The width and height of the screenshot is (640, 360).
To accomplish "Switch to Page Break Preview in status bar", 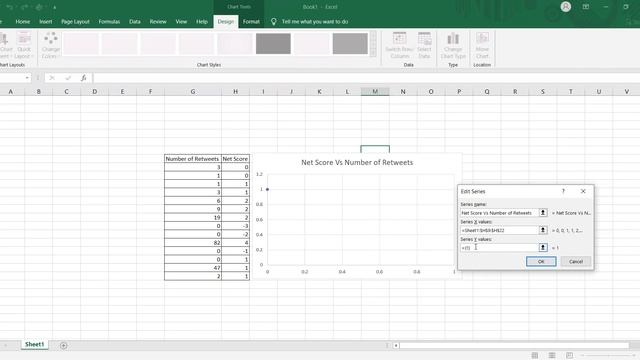I will (569, 355).
